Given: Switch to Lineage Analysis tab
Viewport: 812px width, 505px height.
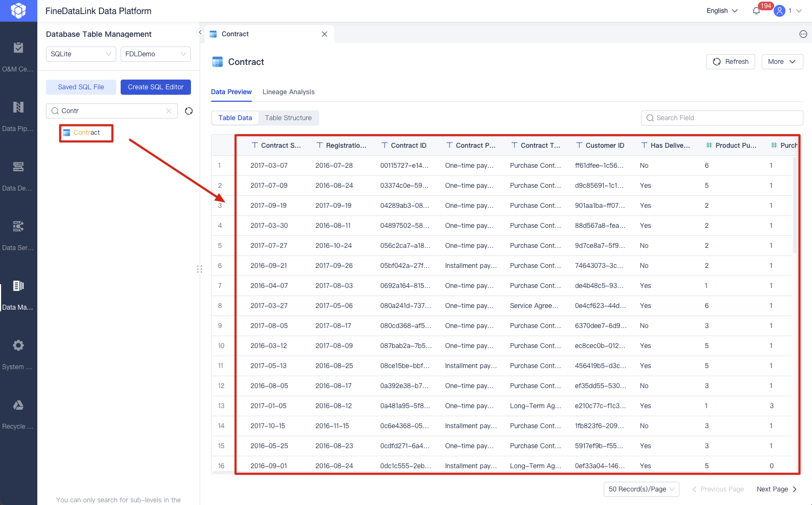Looking at the screenshot, I should pos(288,92).
